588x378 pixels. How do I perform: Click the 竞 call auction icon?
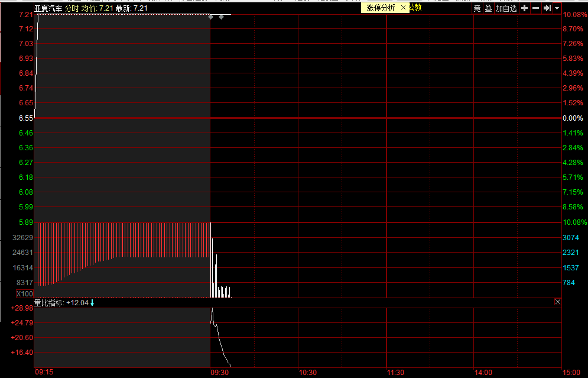point(477,8)
